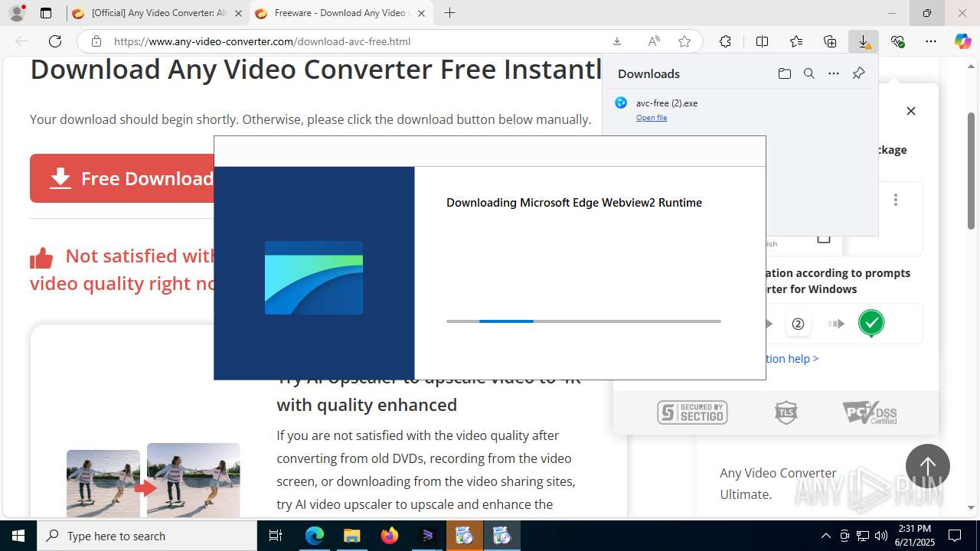Open tab actions menu icon
The height and width of the screenshot is (551, 980).
pyautogui.click(x=46, y=13)
